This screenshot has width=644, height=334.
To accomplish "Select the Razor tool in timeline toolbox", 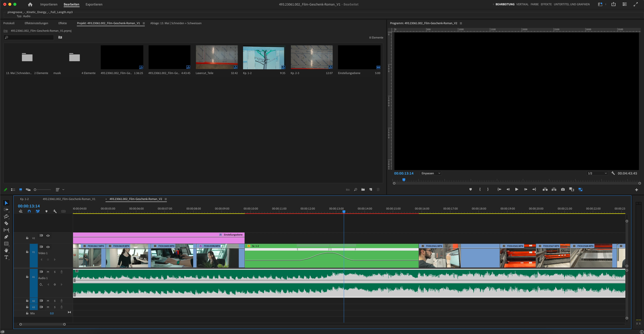I will tap(6, 223).
